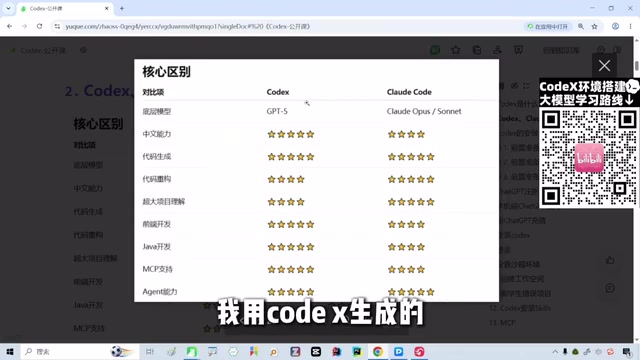Open the tab search dropdown arrow
Screen dimensions: 640x360
8,8
